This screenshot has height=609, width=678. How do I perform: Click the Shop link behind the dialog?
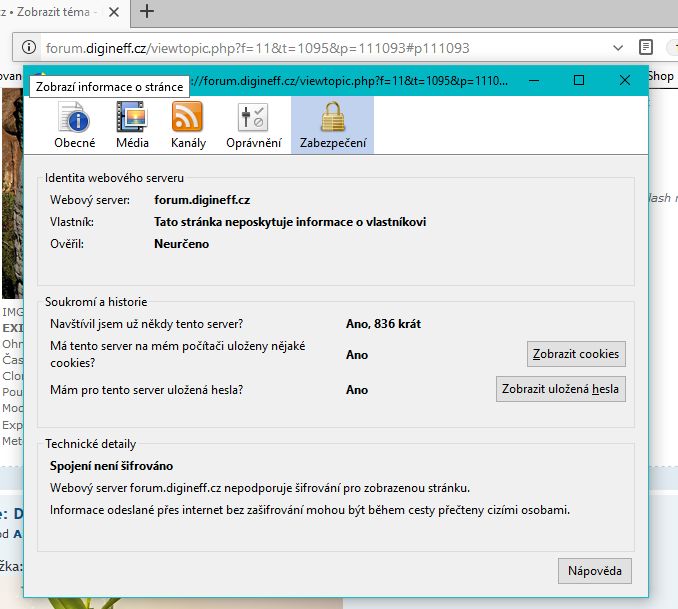(x=662, y=76)
